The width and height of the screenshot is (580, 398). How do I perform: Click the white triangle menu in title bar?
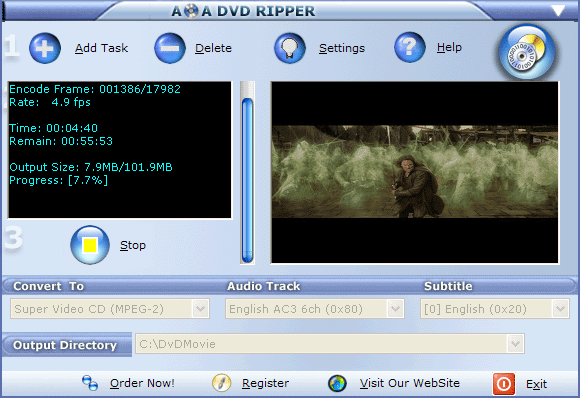click(x=558, y=10)
